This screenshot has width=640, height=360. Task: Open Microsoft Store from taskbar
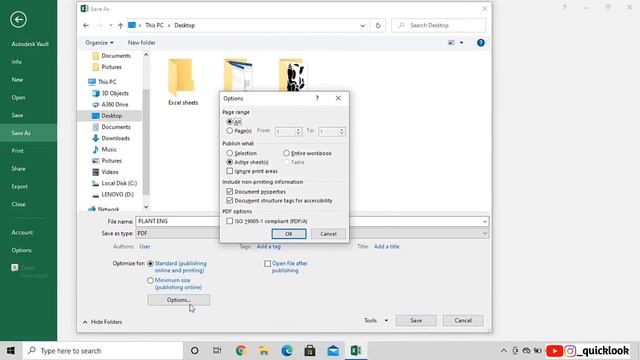point(310,351)
